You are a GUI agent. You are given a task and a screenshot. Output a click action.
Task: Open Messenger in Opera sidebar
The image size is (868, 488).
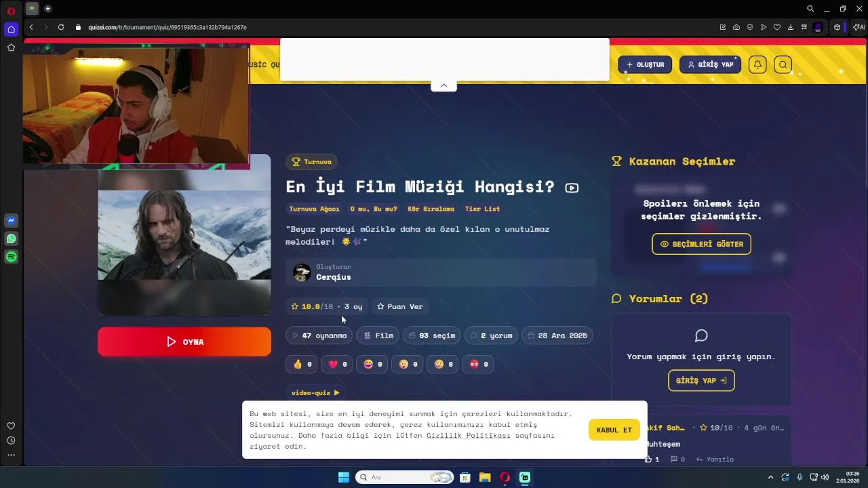coord(11,220)
